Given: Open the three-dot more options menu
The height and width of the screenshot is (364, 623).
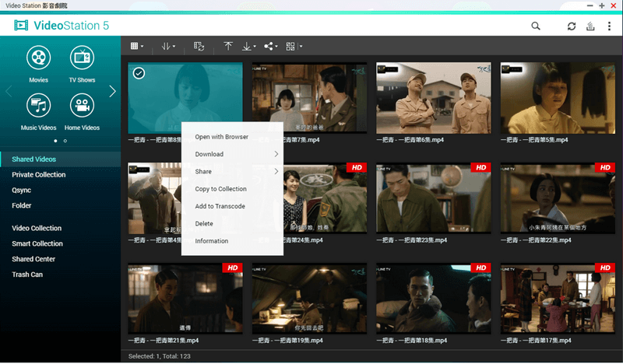Looking at the screenshot, I should click(x=609, y=26).
